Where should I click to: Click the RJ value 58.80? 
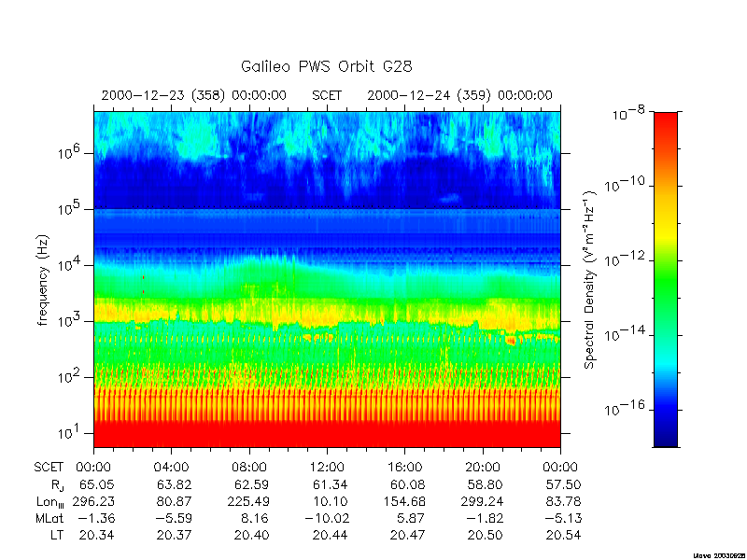(x=485, y=484)
